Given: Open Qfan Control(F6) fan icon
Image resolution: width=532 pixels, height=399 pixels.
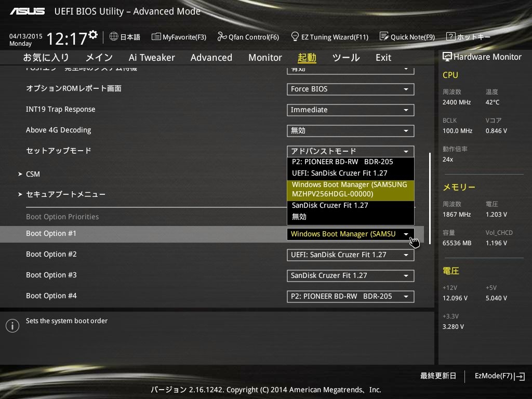Looking at the screenshot, I should coord(221,36).
